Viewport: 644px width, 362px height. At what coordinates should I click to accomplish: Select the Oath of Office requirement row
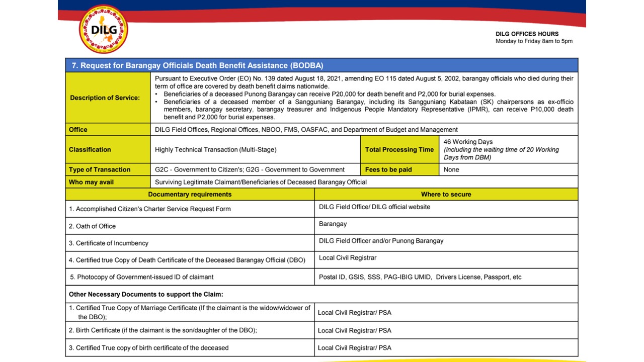coord(93,226)
